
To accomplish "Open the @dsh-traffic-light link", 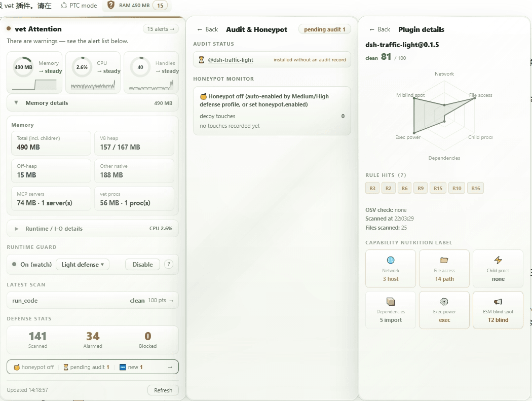I will click(x=231, y=60).
